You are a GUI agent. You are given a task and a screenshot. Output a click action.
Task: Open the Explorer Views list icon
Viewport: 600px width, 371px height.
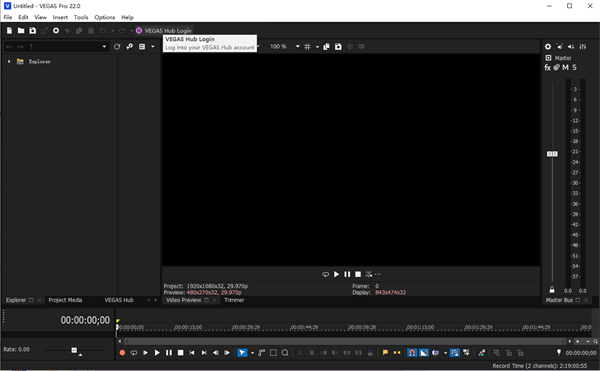click(x=142, y=47)
